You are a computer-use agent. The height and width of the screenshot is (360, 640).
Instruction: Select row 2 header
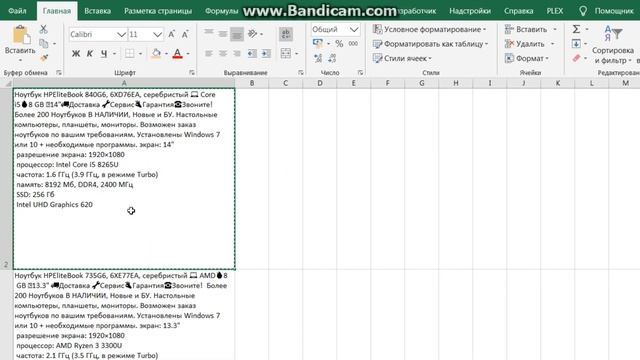6,179
